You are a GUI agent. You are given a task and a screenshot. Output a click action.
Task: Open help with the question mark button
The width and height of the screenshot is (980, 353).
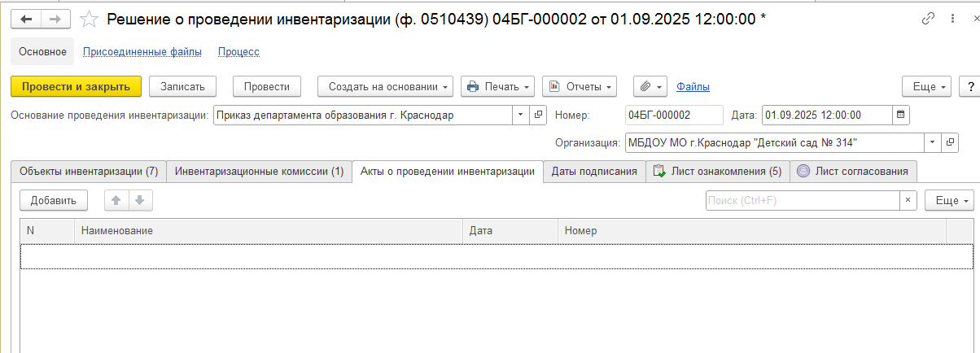[x=969, y=86]
